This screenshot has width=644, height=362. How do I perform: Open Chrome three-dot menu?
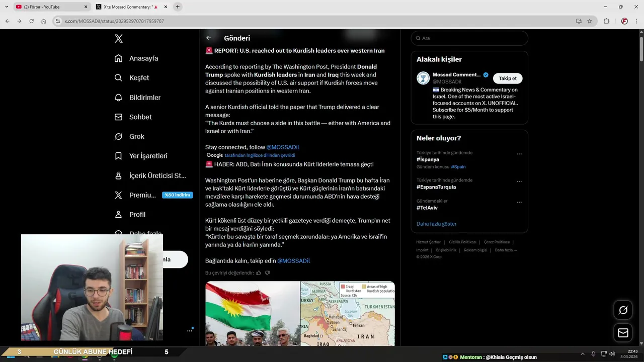[x=637, y=21]
